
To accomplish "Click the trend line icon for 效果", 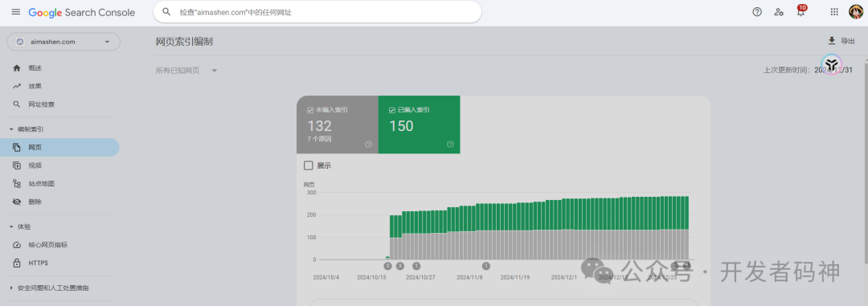I will pyautogui.click(x=17, y=86).
